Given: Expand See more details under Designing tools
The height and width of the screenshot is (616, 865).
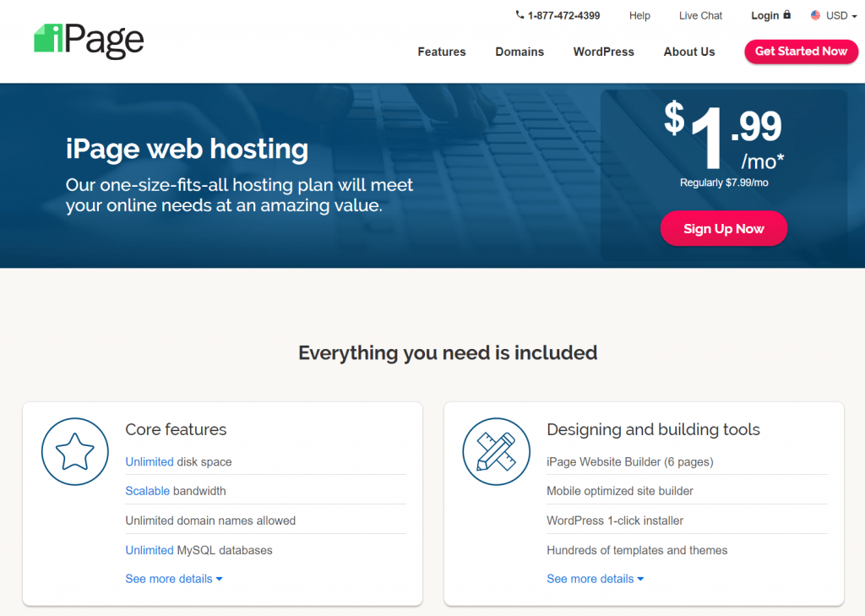Looking at the screenshot, I should pyautogui.click(x=596, y=579).
